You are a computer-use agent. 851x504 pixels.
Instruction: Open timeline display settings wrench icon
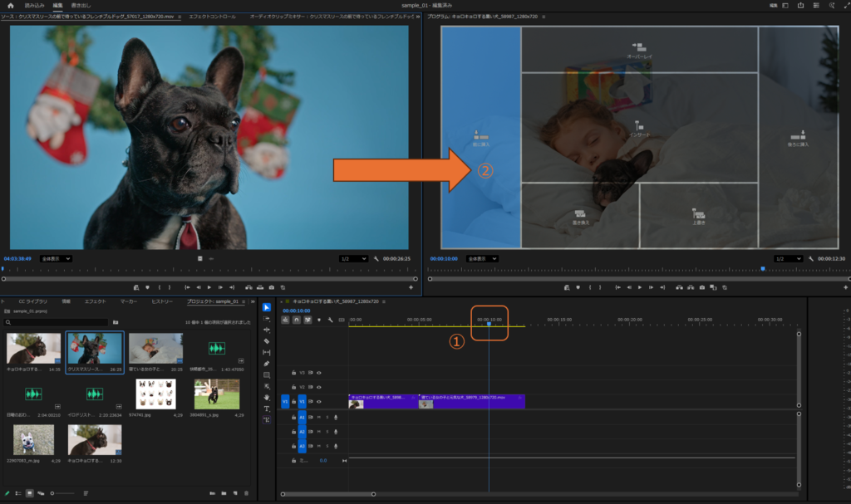pos(330,320)
